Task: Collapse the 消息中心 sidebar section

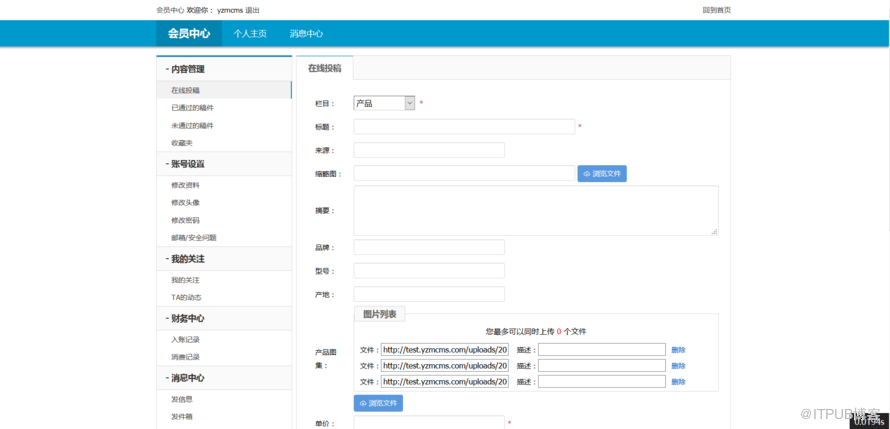Action: [224, 378]
